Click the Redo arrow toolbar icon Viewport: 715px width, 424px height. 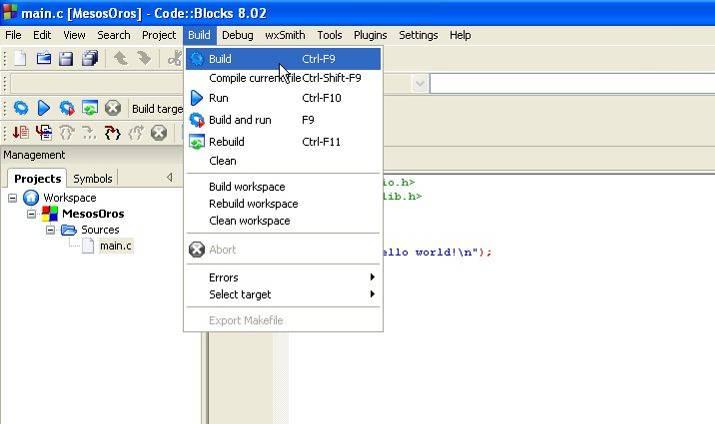[144, 58]
